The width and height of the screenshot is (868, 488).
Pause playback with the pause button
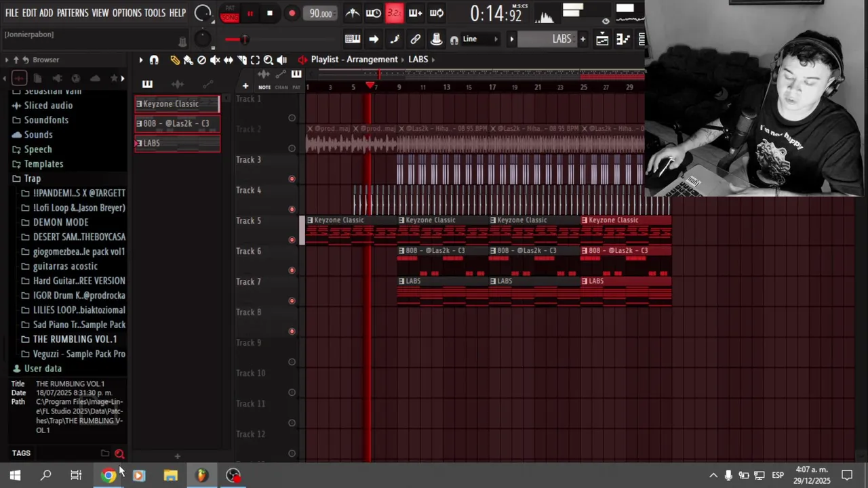pos(250,14)
